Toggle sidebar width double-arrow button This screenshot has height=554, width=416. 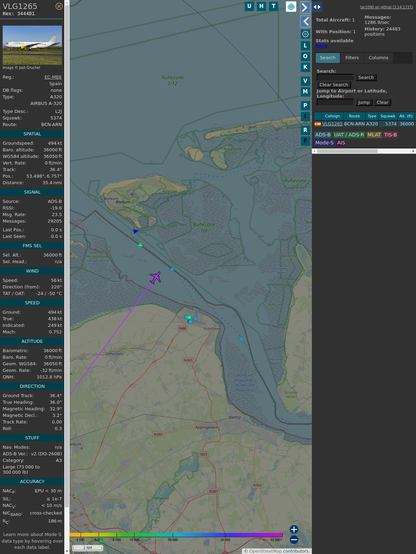[x=317, y=7]
